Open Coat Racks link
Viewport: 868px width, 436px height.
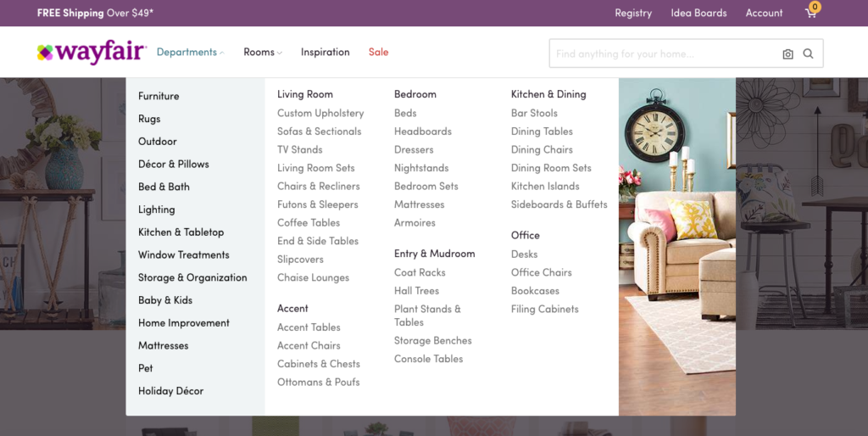tap(420, 272)
